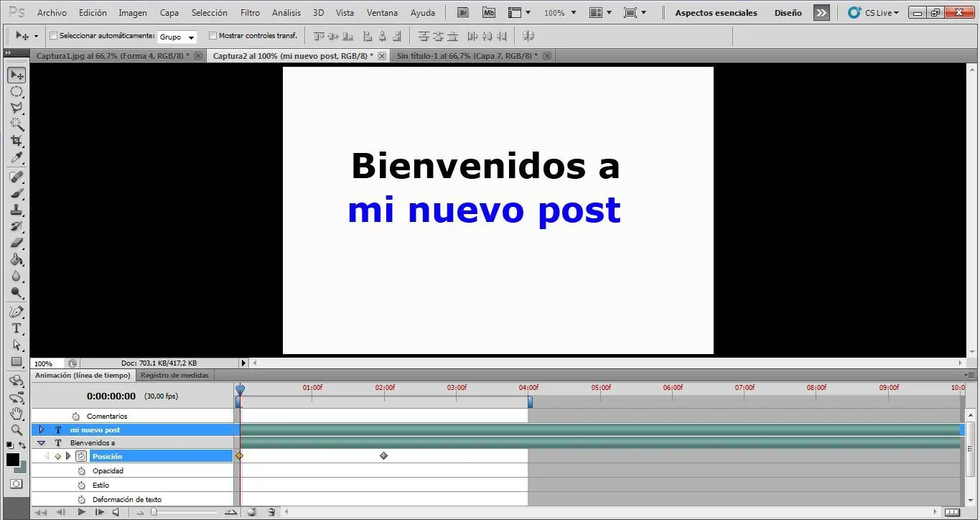Open the Arrange Documents dropdown
The width and height of the screenshot is (980, 520).
600,13
